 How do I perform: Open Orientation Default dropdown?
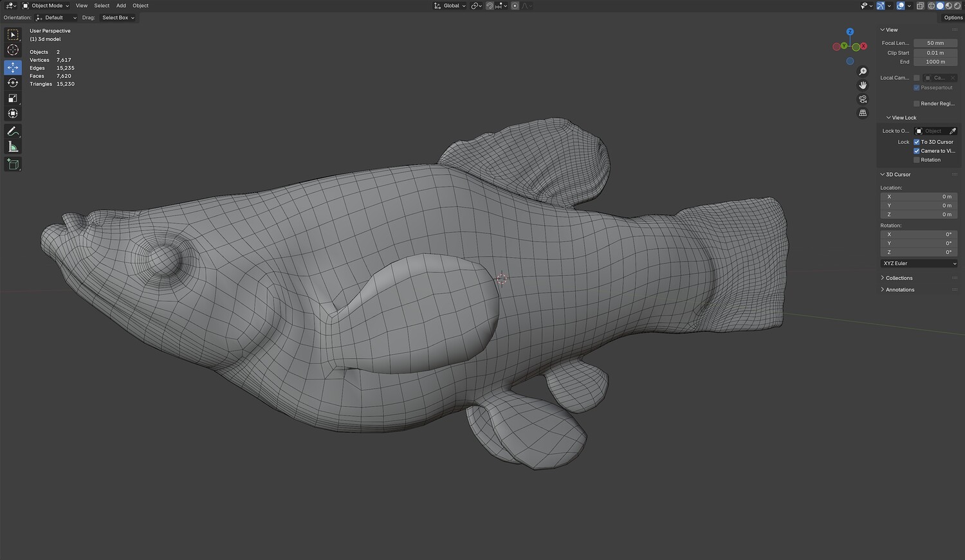coord(56,18)
